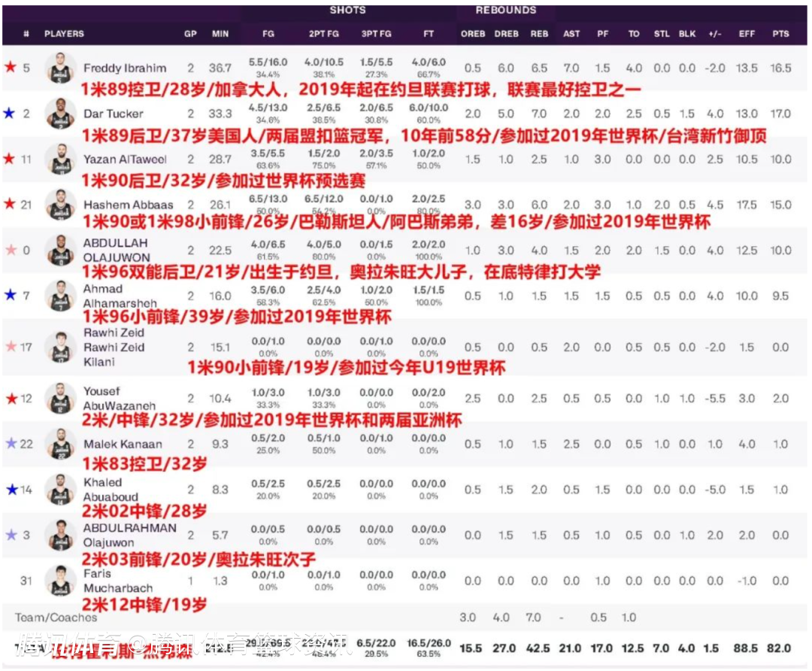Click the Ahmad Alhamarsheh name
This screenshot has width=812, height=671.
click(x=120, y=296)
